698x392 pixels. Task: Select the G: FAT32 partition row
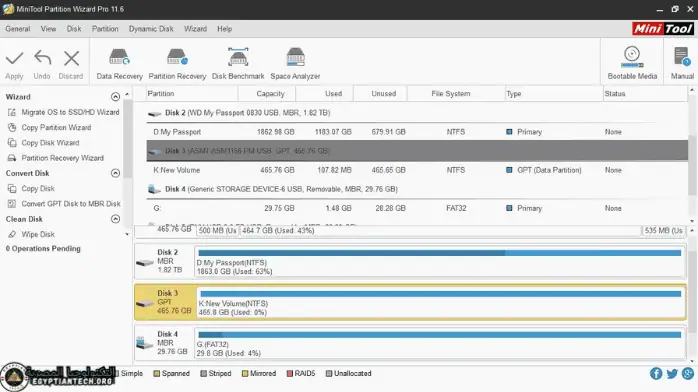coord(417,208)
